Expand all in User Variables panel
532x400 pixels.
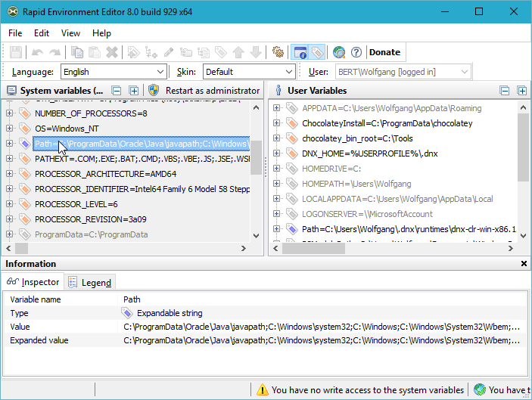522,91
